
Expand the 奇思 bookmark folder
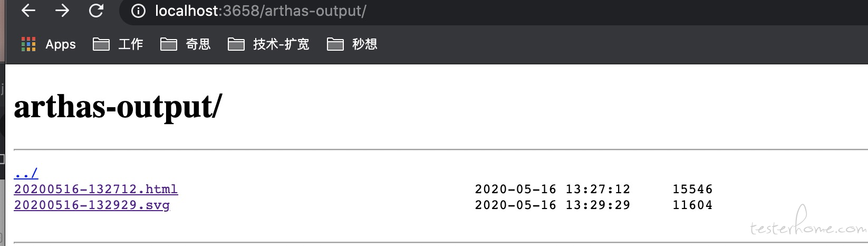186,44
